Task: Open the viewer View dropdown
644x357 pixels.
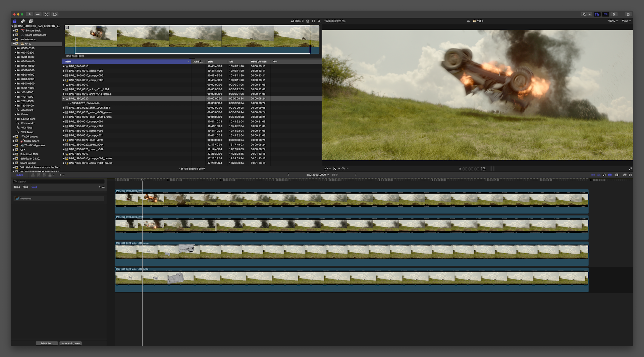Action: (626, 21)
